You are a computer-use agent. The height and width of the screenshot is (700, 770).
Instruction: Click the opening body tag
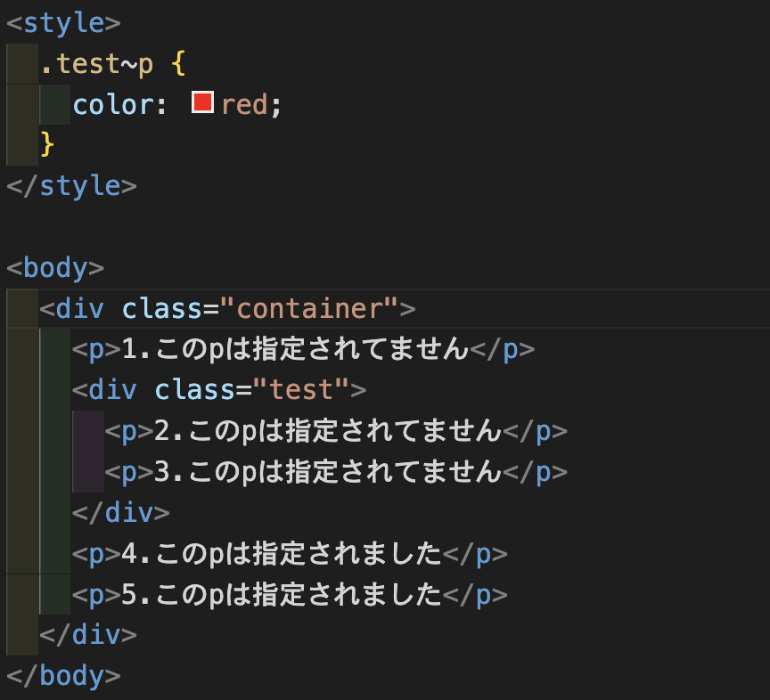pos(55,268)
